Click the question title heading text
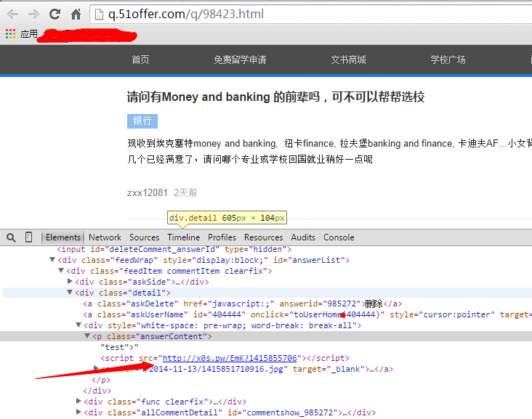This screenshot has height=419, width=532. [x=276, y=97]
